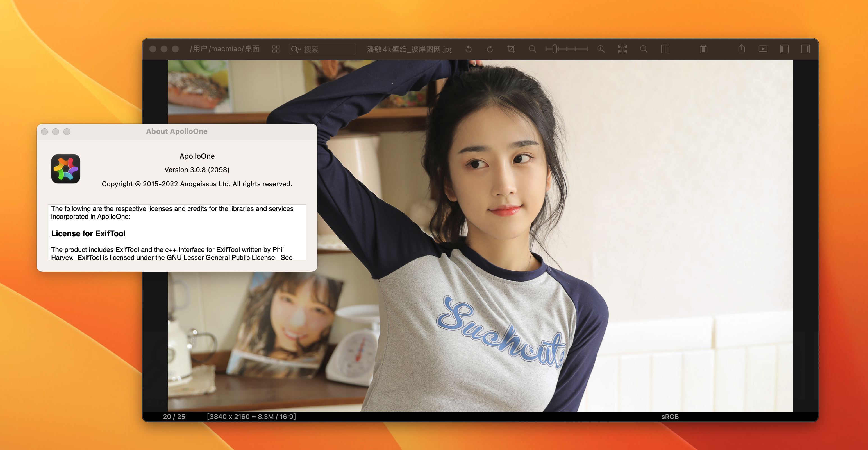Start slideshow playback

click(763, 49)
